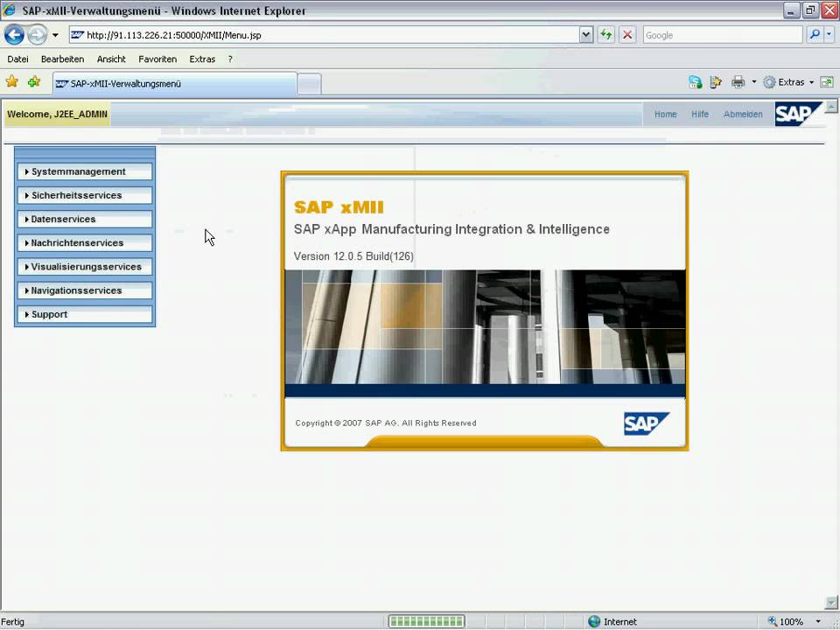Open the Datei menu
This screenshot has height=630, width=840.
tap(17, 59)
